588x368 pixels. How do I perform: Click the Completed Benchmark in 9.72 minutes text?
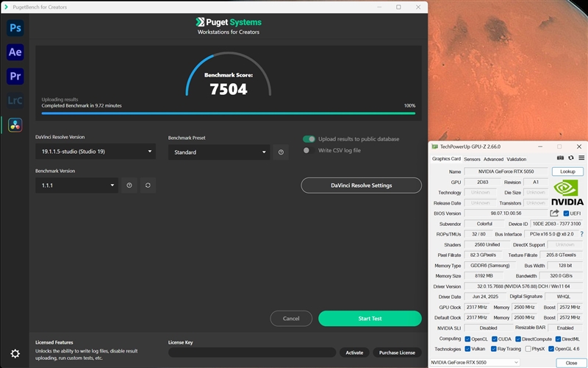coord(82,105)
